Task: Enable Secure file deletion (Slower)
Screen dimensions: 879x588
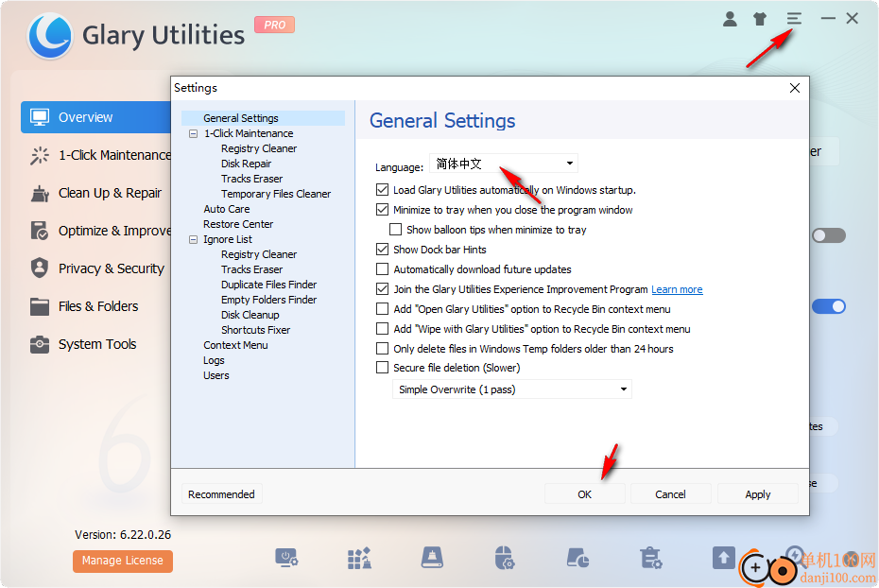Action: (383, 368)
